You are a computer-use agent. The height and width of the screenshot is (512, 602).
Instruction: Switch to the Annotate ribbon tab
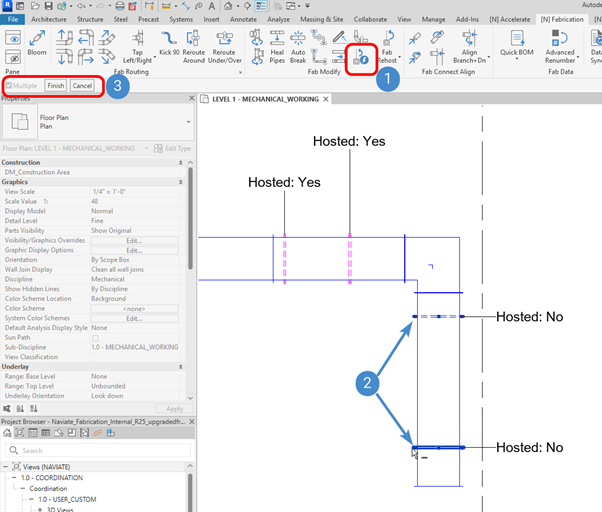(243, 19)
